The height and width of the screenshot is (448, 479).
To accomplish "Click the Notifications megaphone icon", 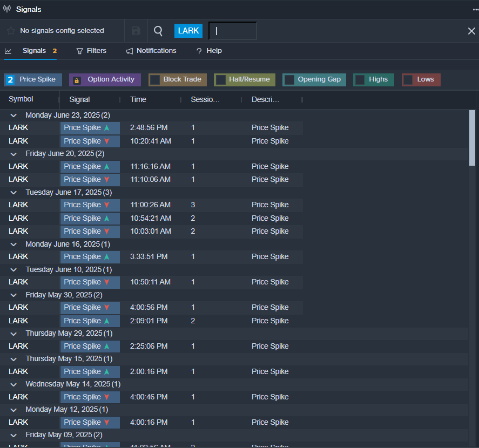I will tap(130, 51).
